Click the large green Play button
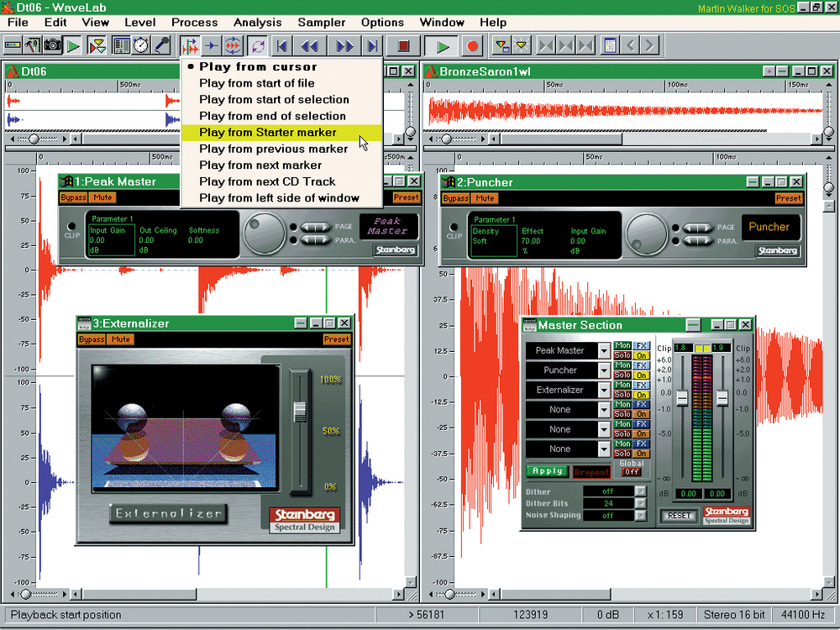The image size is (840, 630). coord(442,46)
